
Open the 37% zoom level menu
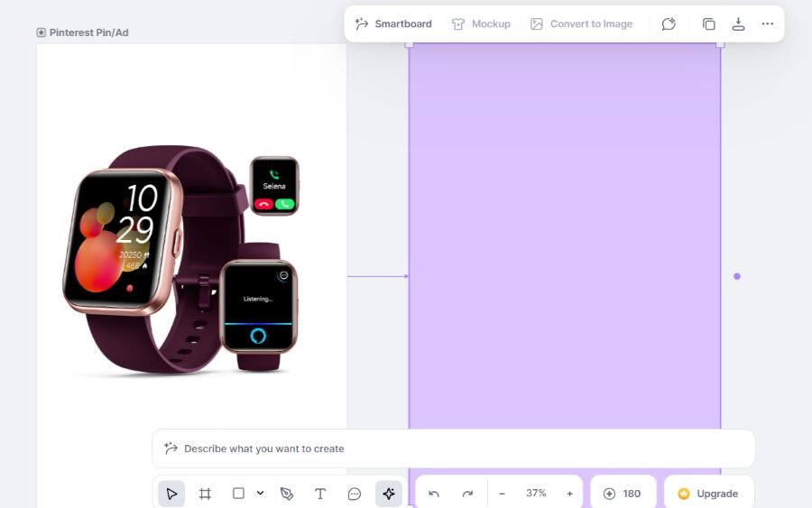(x=536, y=493)
